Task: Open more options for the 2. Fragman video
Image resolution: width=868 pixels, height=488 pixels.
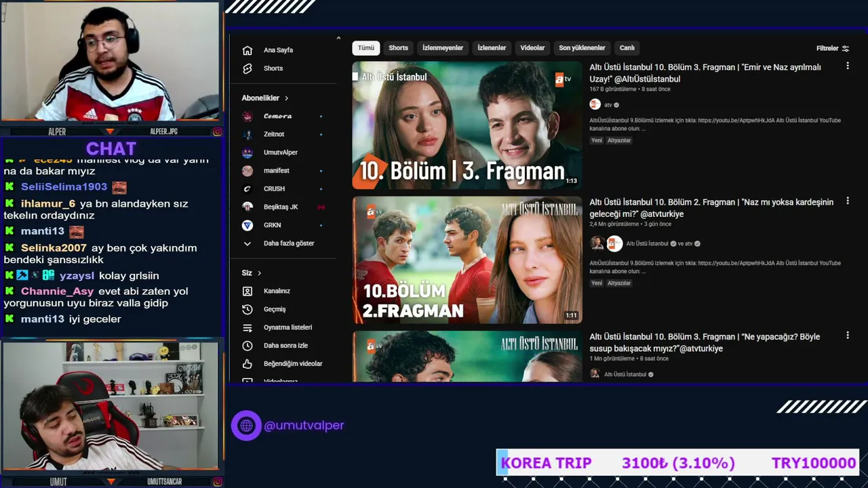Action: (x=848, y=201)
